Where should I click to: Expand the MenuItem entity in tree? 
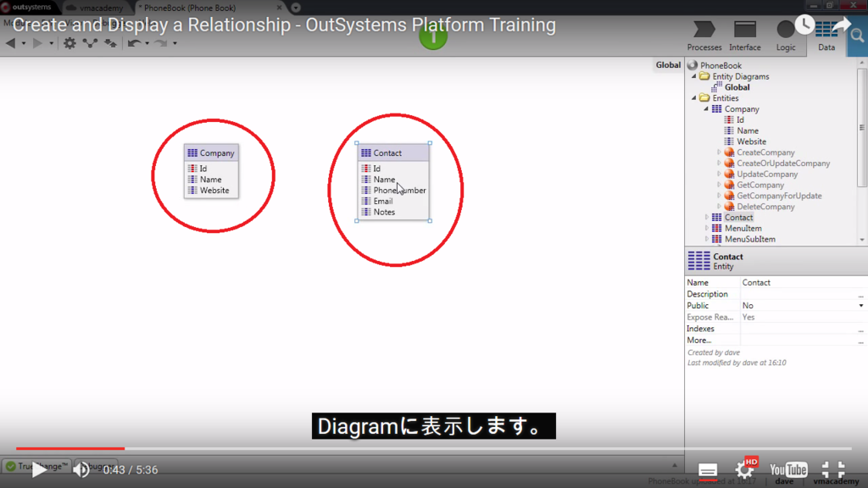(x=706, y=228)
